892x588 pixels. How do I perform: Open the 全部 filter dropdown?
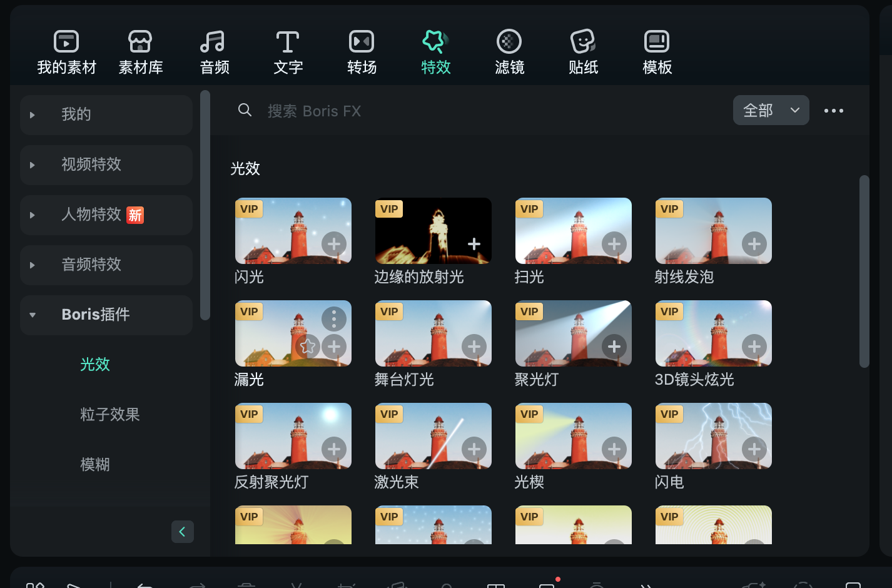pos(771,110)
